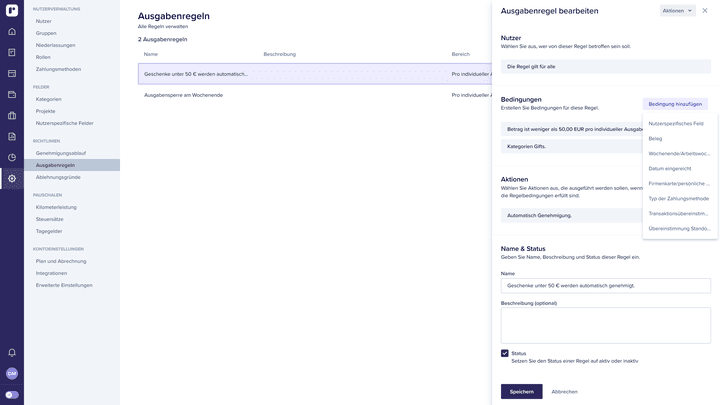720x405 pixels.
Task: Open Projekte settings page
Action: click(x=45, y=111)
